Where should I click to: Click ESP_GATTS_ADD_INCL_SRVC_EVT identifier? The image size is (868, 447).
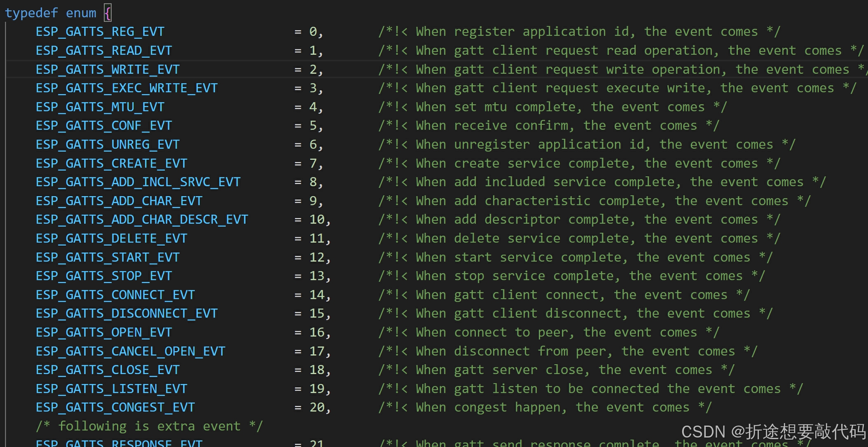coord(138,182)
